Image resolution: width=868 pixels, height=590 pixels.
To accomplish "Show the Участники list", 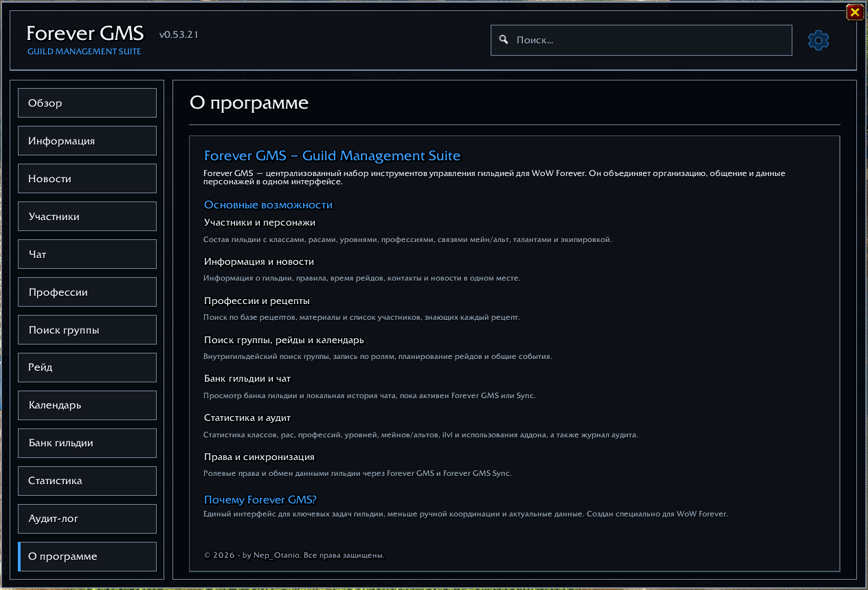I will 87,217.
